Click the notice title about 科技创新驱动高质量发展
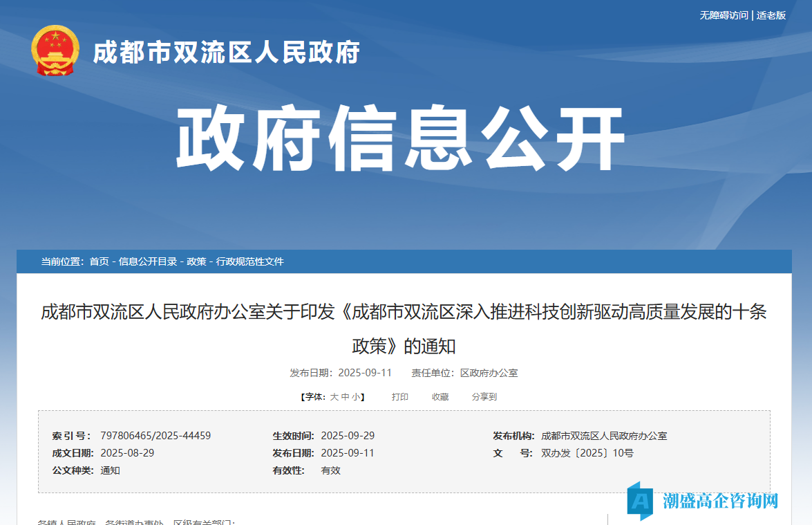This screenshot has width=812, height=525. pyautogui.click(x=406, y=325)
